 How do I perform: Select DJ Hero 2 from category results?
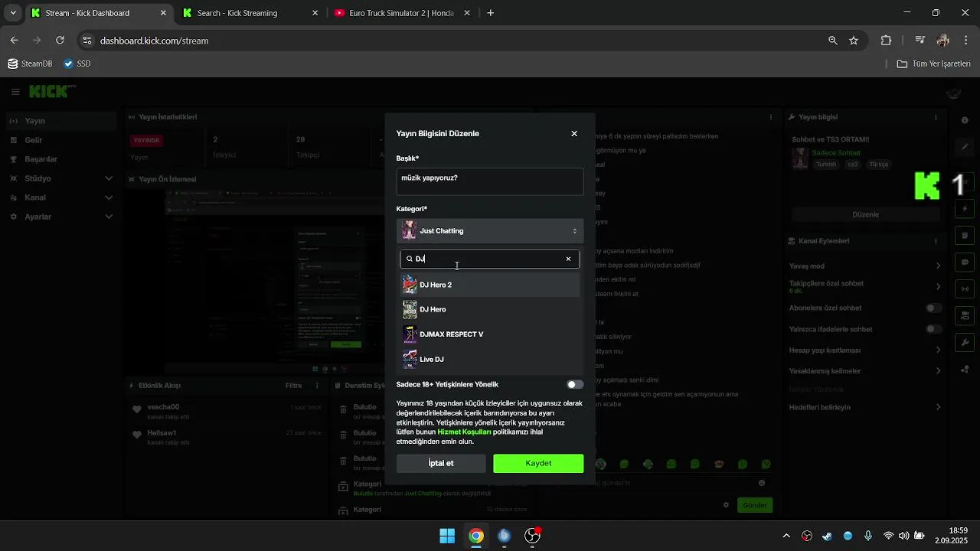tap(490, 285)
